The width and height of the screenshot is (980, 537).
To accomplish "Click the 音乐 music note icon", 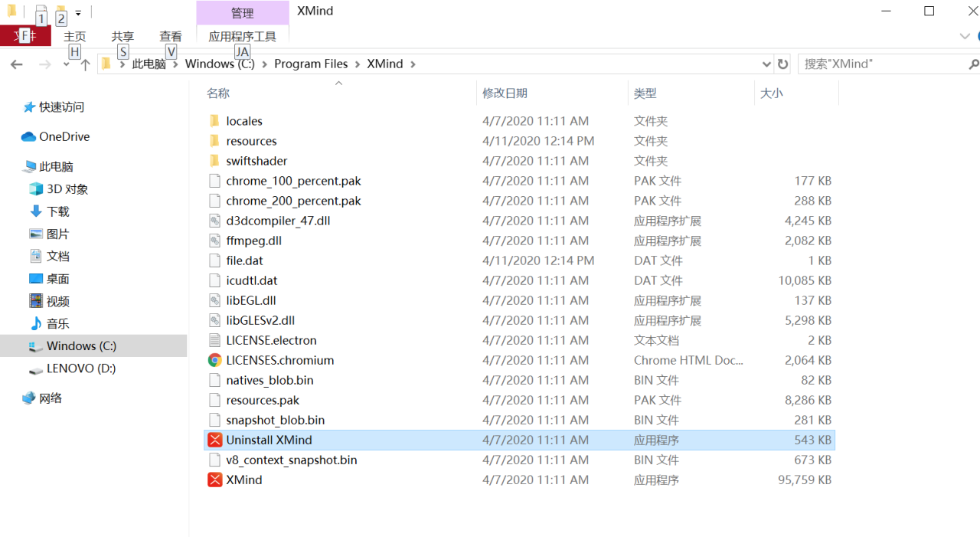I will point(36,323).
